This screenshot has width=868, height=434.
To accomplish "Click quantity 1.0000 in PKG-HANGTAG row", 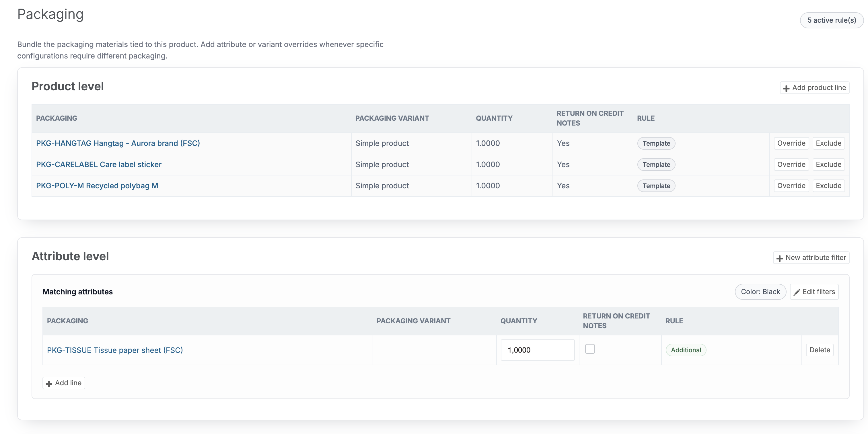I will (x=488, y=143).
